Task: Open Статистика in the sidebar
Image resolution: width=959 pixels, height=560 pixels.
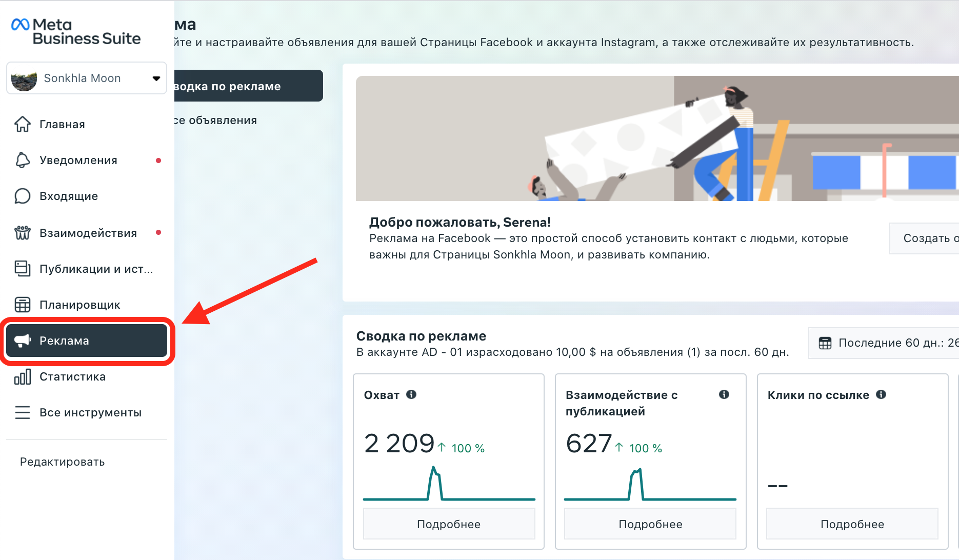Action: (x=87, y=376)
